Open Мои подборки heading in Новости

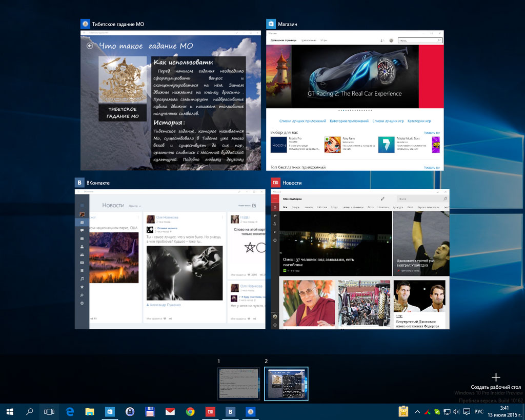pyautogui.click(x=292, y=199)
